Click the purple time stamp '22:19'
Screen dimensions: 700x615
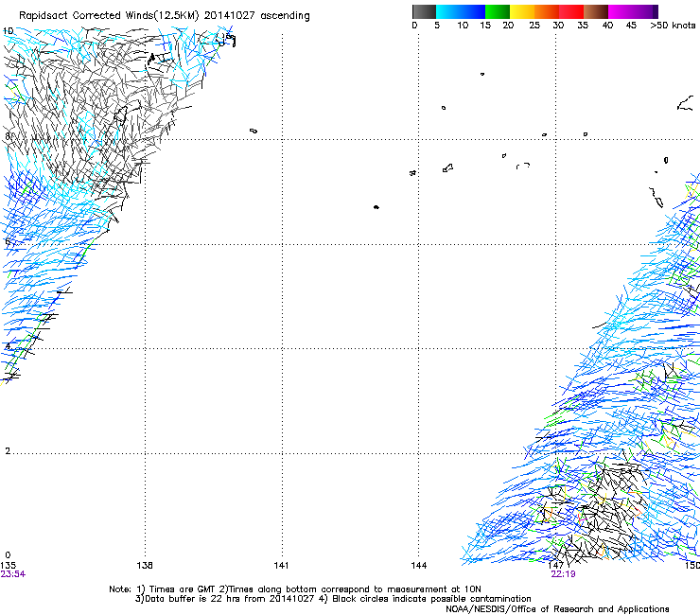[563, 574]
